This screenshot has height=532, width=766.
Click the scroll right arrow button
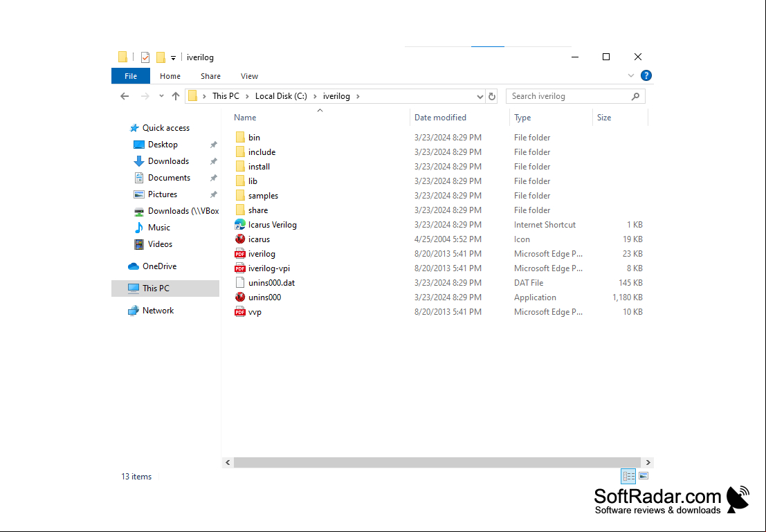click(x=648, y=462)
